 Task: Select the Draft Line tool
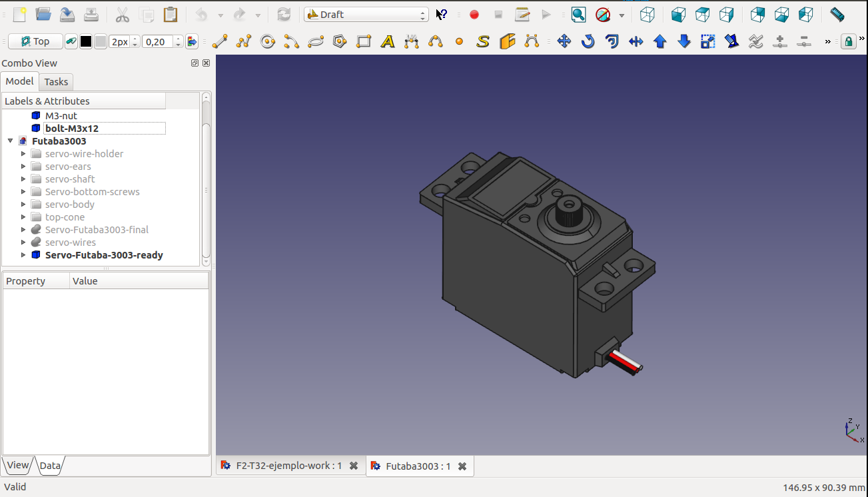tap(220, 41)
